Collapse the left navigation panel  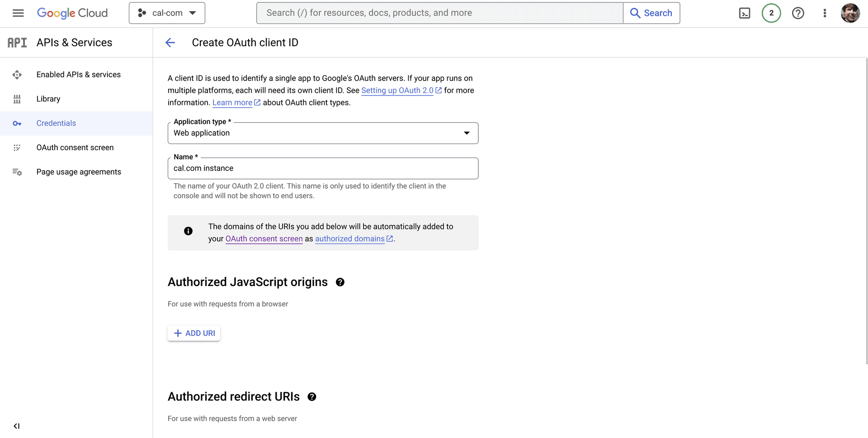click(17, 426)
